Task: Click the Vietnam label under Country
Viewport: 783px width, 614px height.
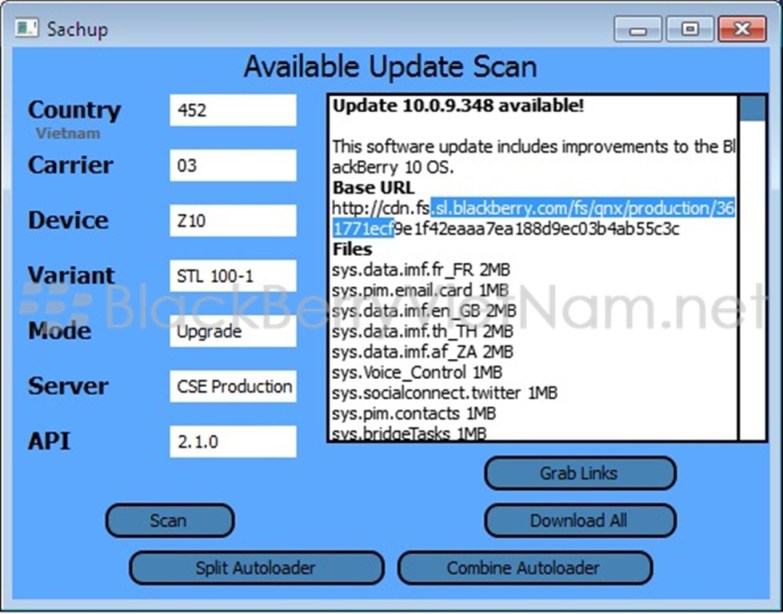Action: coord(68,133)
